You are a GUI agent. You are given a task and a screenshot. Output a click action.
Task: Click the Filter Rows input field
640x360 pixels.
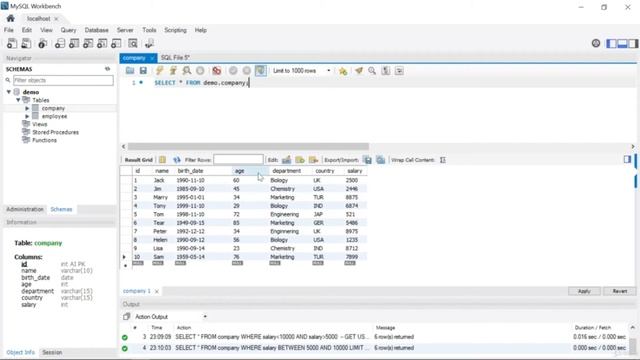click(238, 160)
